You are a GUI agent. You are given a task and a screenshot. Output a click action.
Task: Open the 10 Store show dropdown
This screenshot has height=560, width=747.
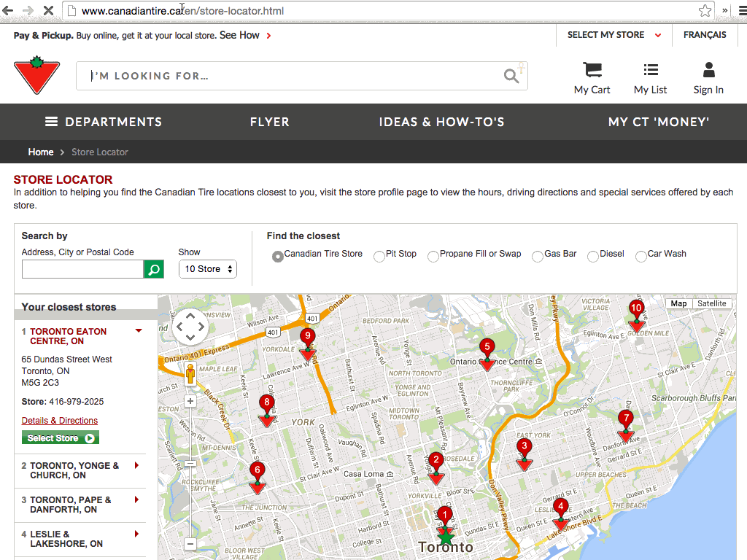coord(208,269)
